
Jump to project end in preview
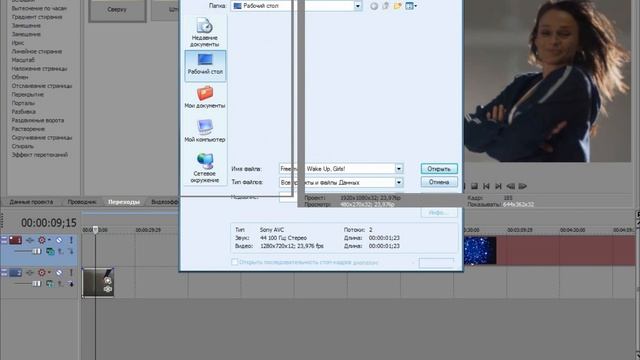[x=498, y=186]
